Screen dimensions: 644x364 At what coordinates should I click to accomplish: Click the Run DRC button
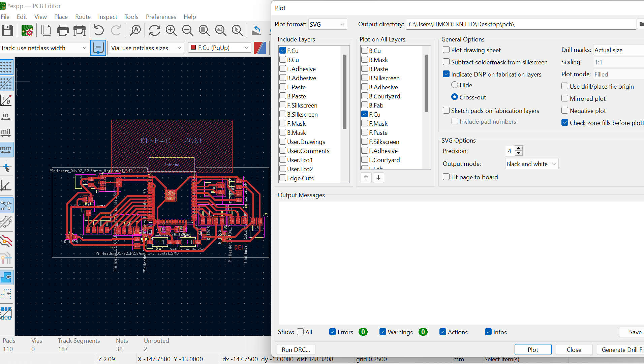(296, 350)
